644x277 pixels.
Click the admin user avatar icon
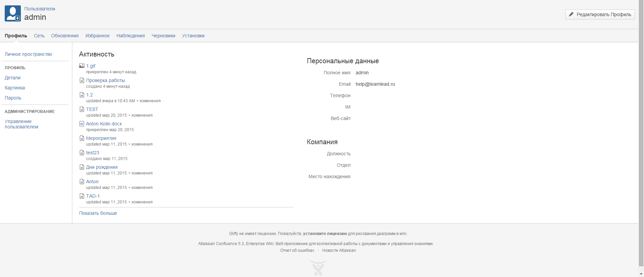(13, 13)
